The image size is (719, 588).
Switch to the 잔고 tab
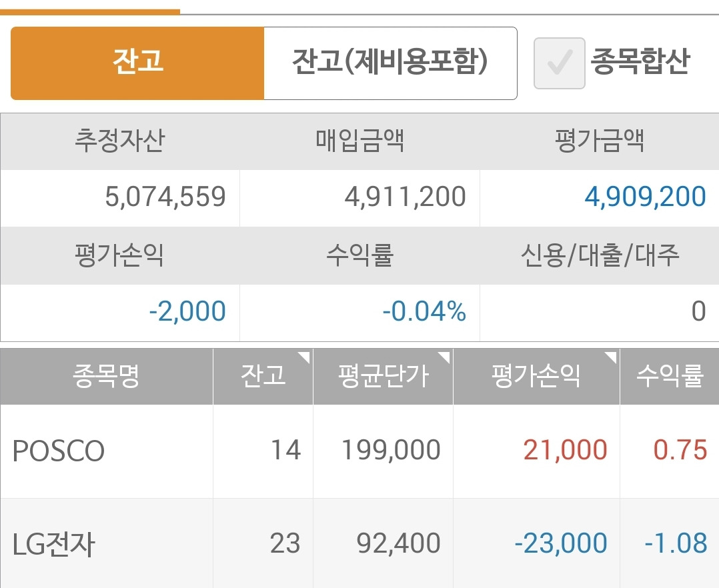click(x=137, y=63)
